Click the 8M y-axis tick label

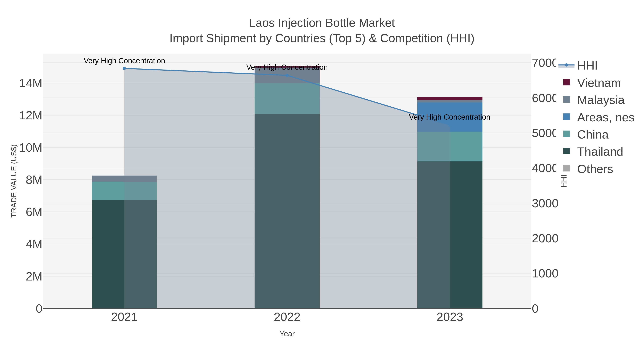tap(34, 180)
